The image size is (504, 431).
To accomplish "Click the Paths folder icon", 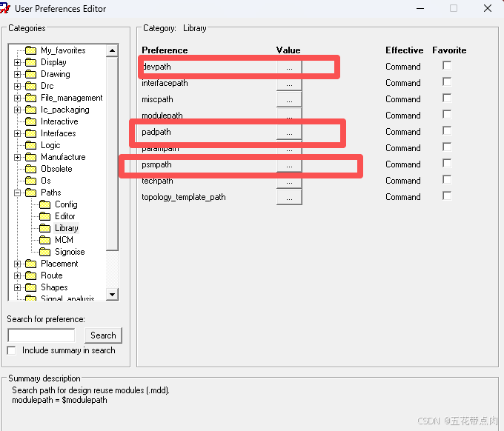I will tap(31, 193).
